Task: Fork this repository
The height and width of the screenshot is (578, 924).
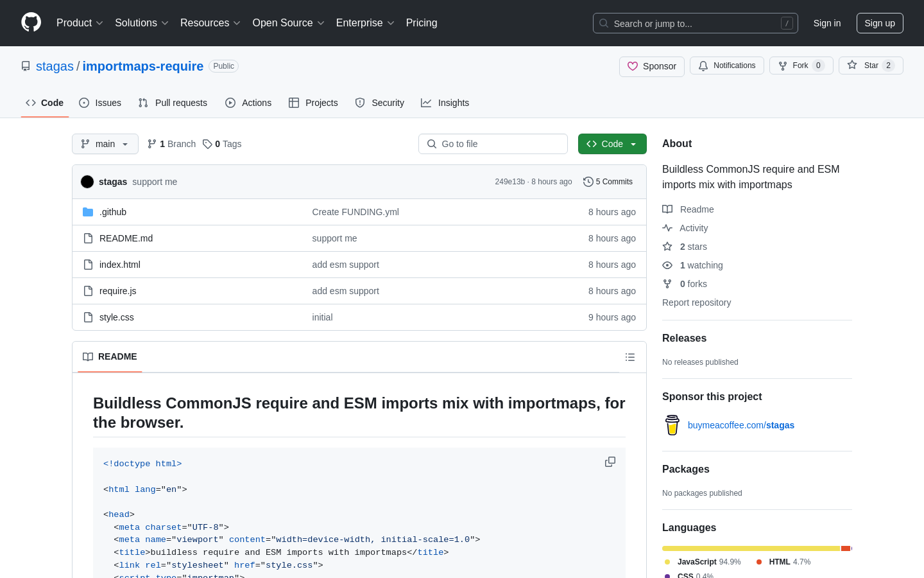Action: pos(801,66)
